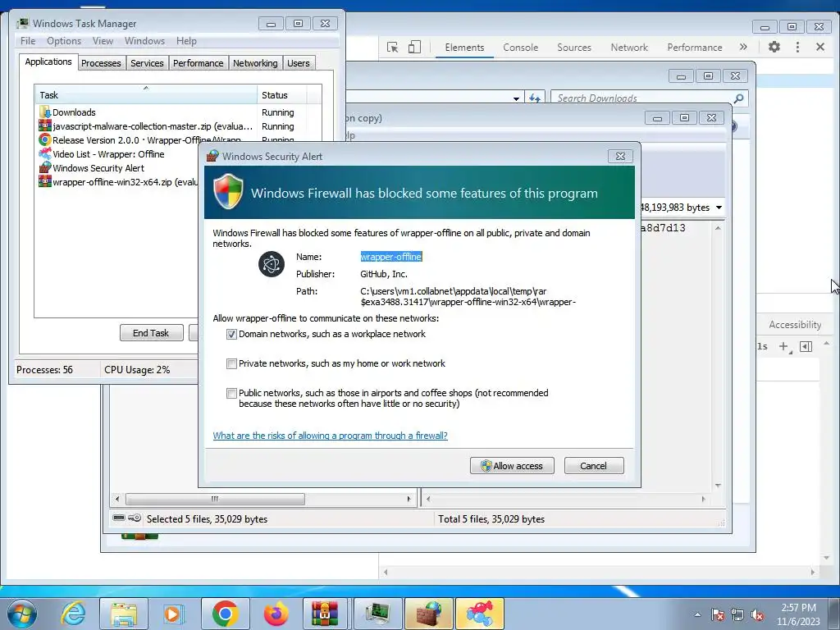Open Windows Firewall alert taskbar icon

click(428, 614)
